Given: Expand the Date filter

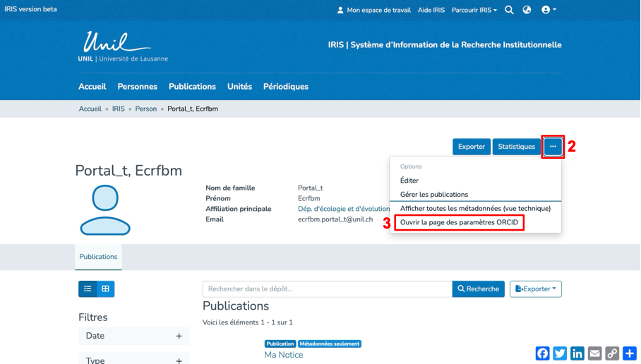Looking at the screenshot, I should click(179, 336).
